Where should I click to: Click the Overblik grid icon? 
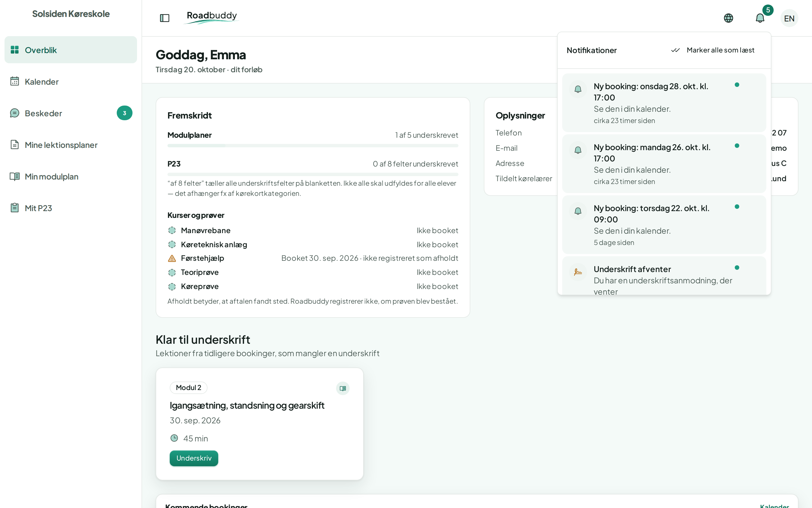(x=14, y=50)
